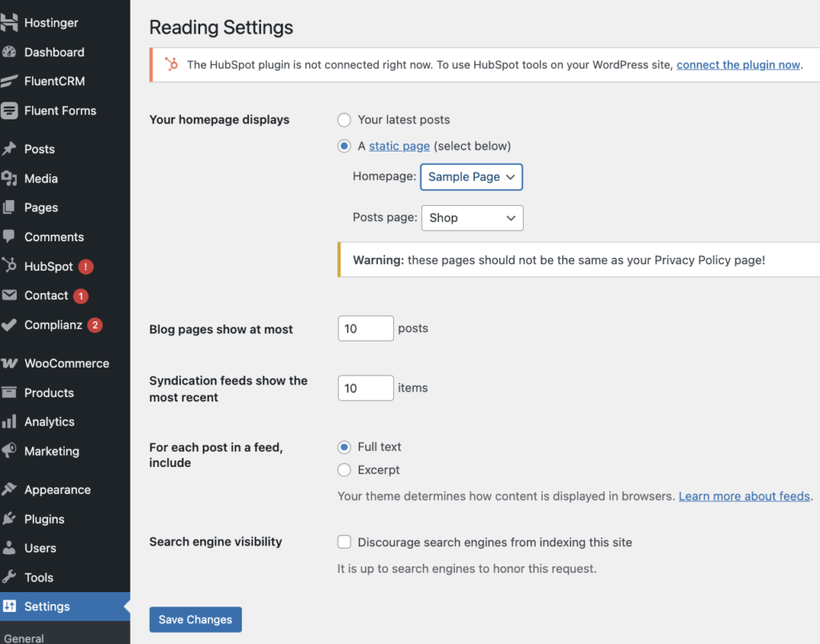Click the Privacy Policy warning text

coord(559,260)
